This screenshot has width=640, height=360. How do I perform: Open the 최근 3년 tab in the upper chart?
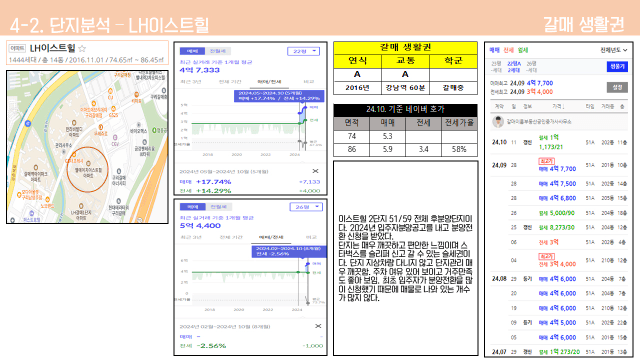[x=191, y=82]
